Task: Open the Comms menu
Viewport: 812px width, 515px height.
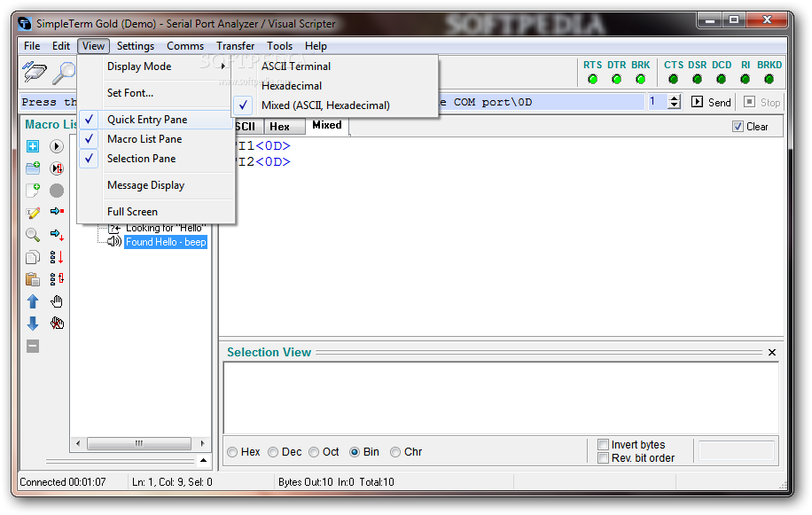Action: [x=185, y=46]
